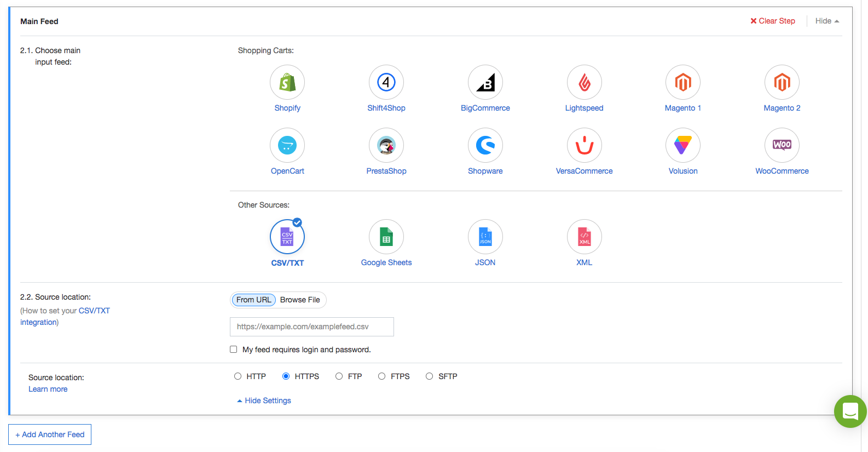Open the Learn more link
Viewport: 868px width, 452px height.
pyautogui.click(x=48, y=389)
